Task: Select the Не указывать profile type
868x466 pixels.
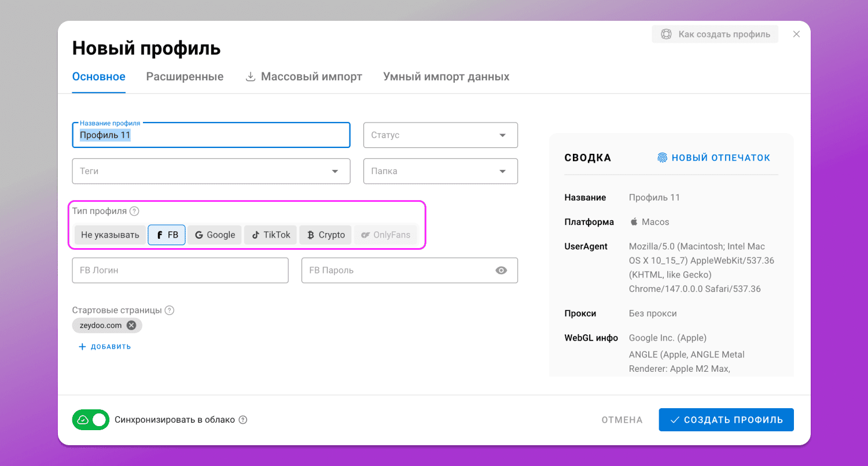Action: (110, 235)
